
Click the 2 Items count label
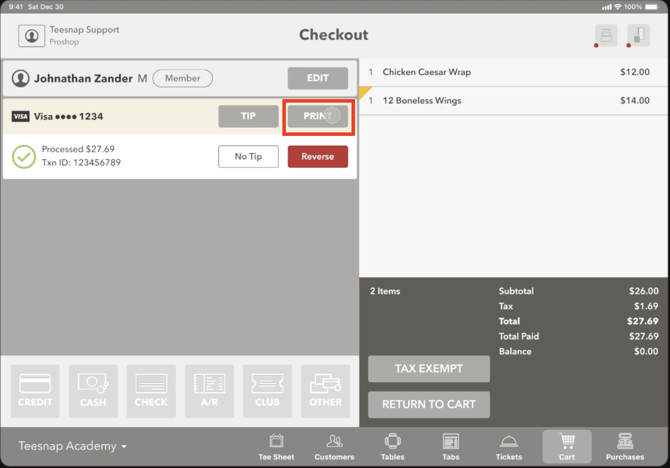tap(385, 291)
